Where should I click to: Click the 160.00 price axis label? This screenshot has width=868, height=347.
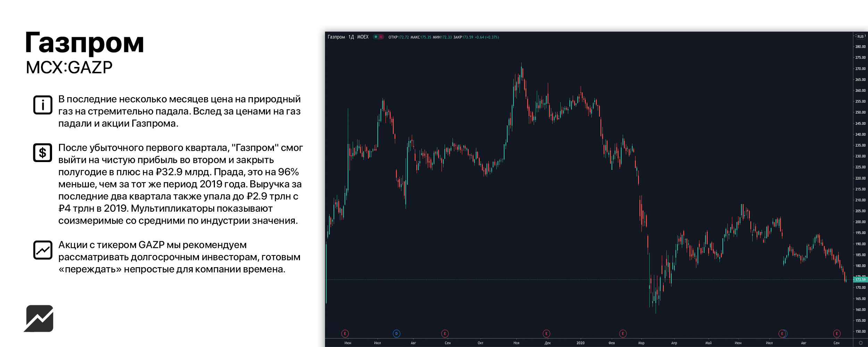click(x=860, y=310)
